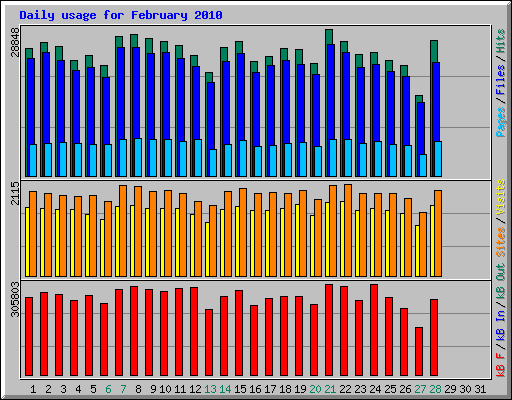Select the red kB F bar for day 8
The height and width of the screenshot is (400, 512).
[x=134, y=331]
